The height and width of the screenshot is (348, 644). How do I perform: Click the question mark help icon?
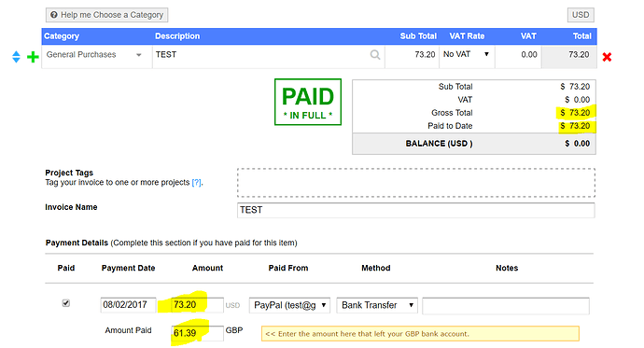click(54, 15)
